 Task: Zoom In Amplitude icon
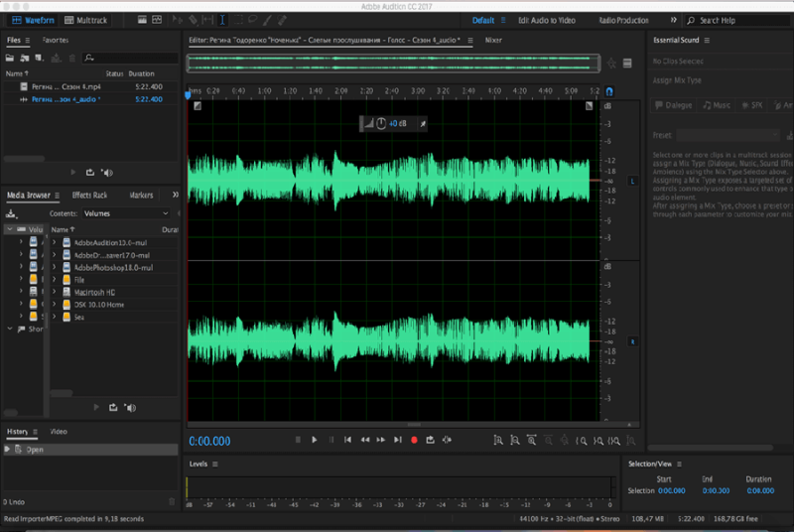[498, 441]
